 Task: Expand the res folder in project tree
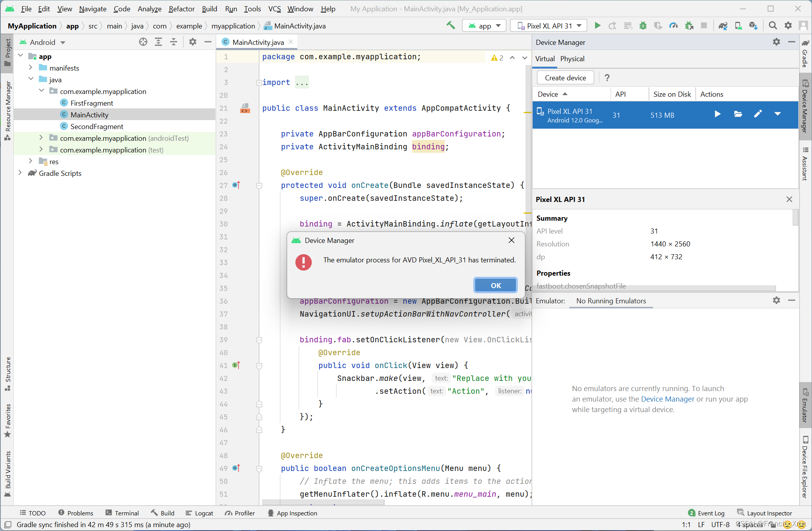tap(31, 161)
